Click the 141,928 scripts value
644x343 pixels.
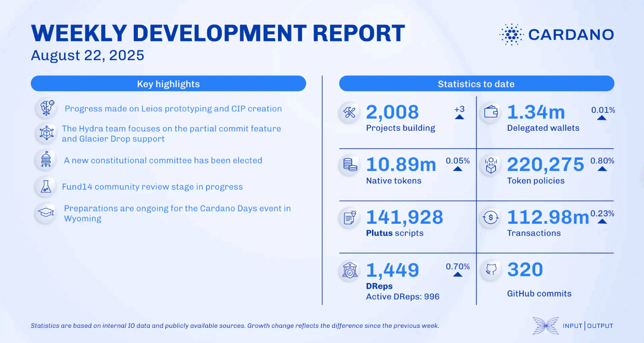[x=405, y=217]
